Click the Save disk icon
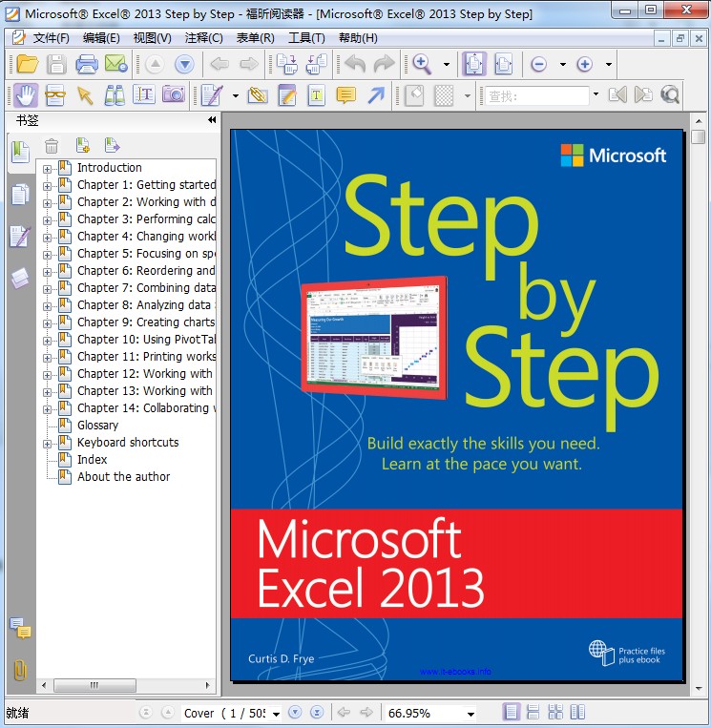This screenshot has width=711, height=728. click(56, 64)
